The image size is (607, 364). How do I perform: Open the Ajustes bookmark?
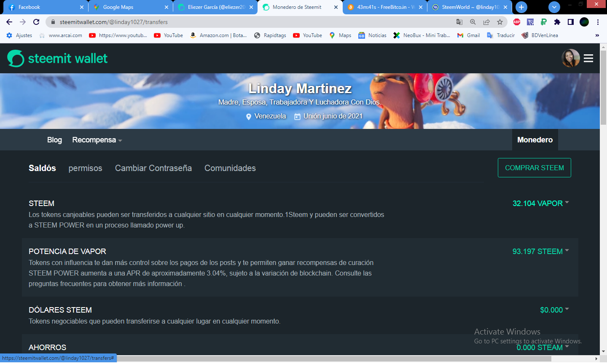[x=19, y=35]
